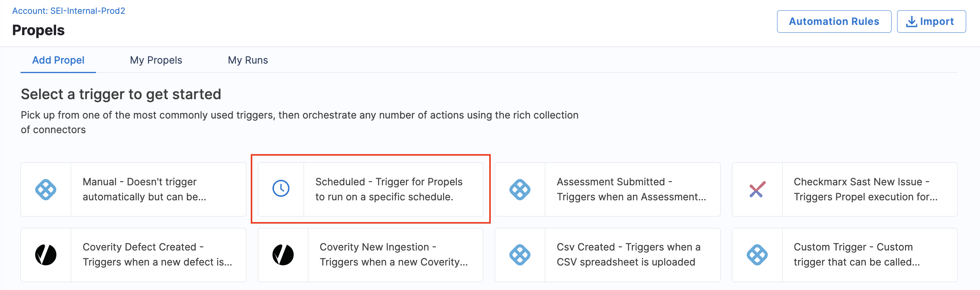Click the Coverity Defect Created icon
This screenshot has height=290, width=980.
click(46, 255)
